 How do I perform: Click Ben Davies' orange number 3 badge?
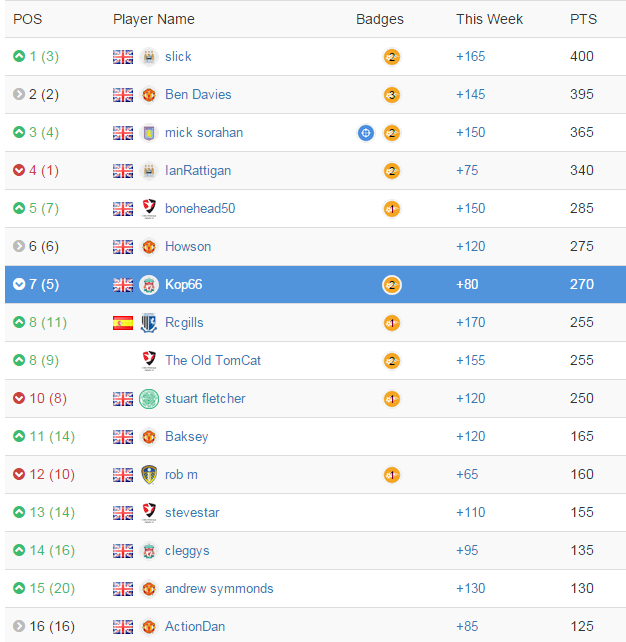392,95
